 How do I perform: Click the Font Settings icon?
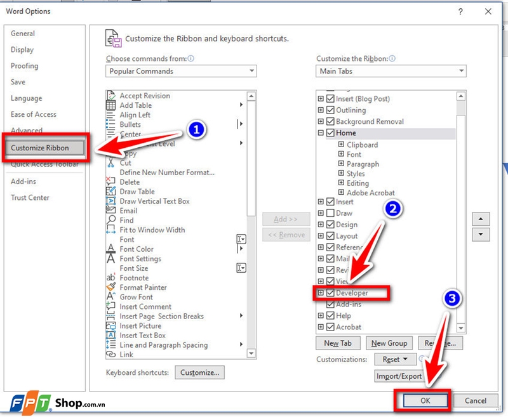point(110,259)
